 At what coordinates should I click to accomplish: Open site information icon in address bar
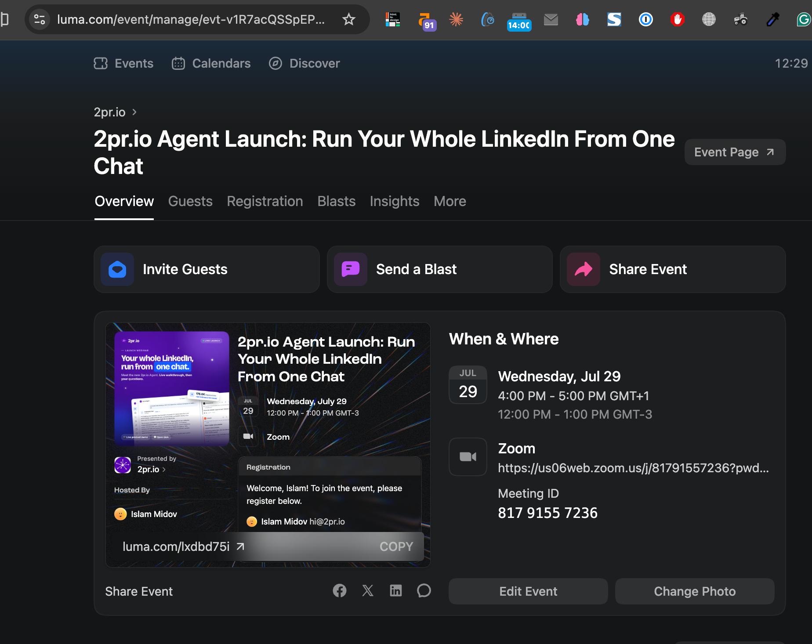(x=40, y=19)
